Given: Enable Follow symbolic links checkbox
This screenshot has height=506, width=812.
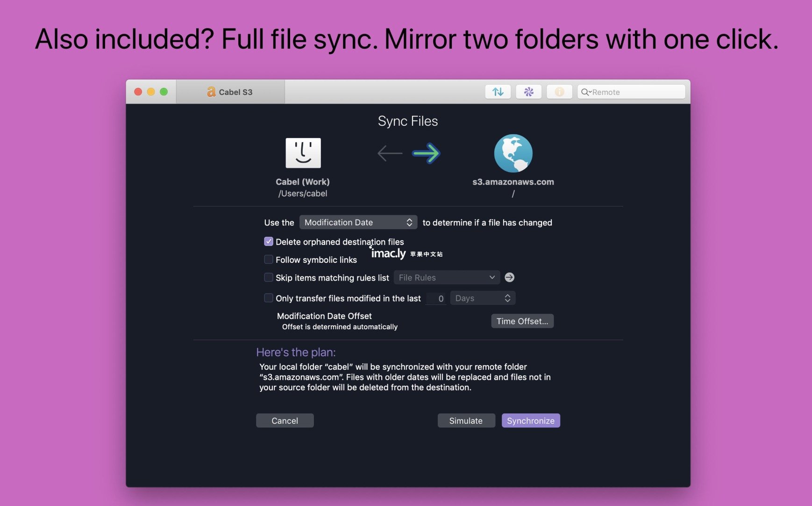Looking at the screenshot, I should coord(269,260).
